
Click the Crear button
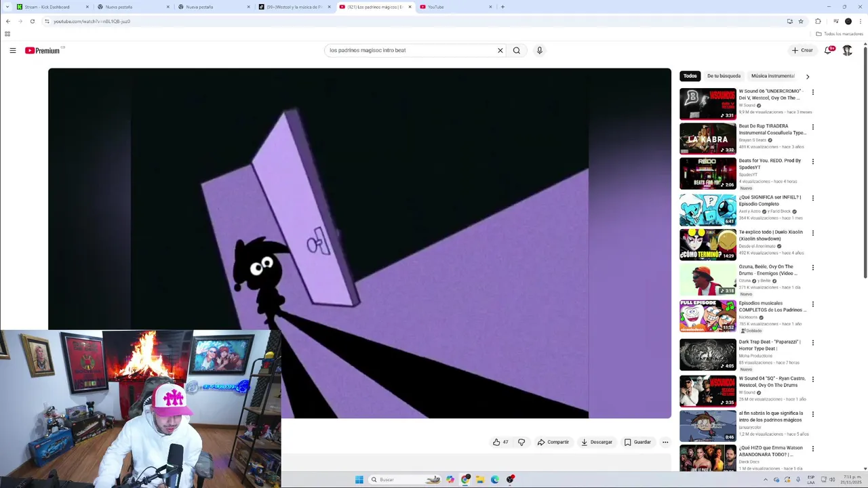(x=802, y=50)
